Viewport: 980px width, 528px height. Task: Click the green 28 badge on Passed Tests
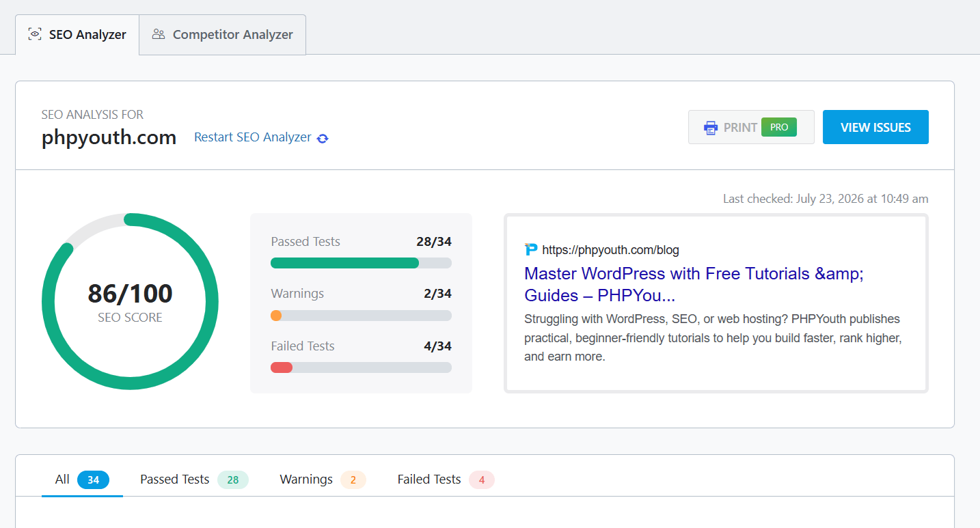233,480
